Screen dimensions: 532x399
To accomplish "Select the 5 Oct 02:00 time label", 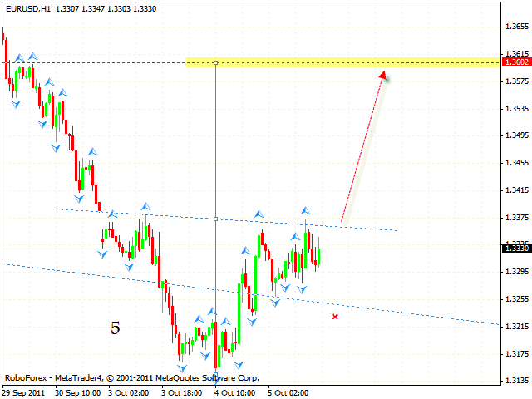I will click(x=288, y=392).
